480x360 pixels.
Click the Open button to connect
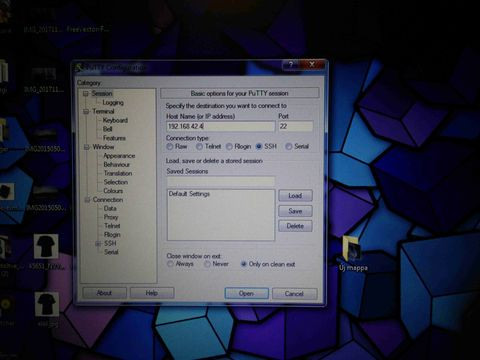pos(247,294)
